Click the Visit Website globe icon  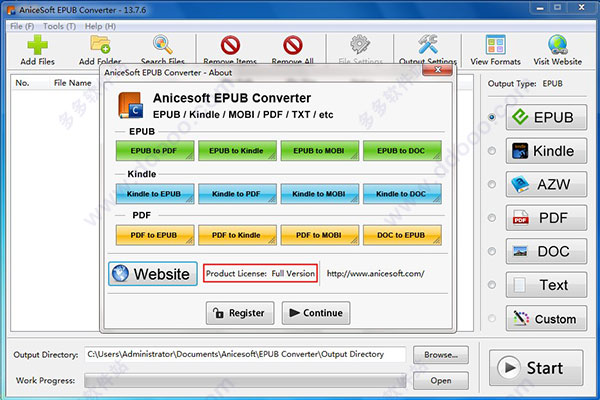click(x=564, y=46)
